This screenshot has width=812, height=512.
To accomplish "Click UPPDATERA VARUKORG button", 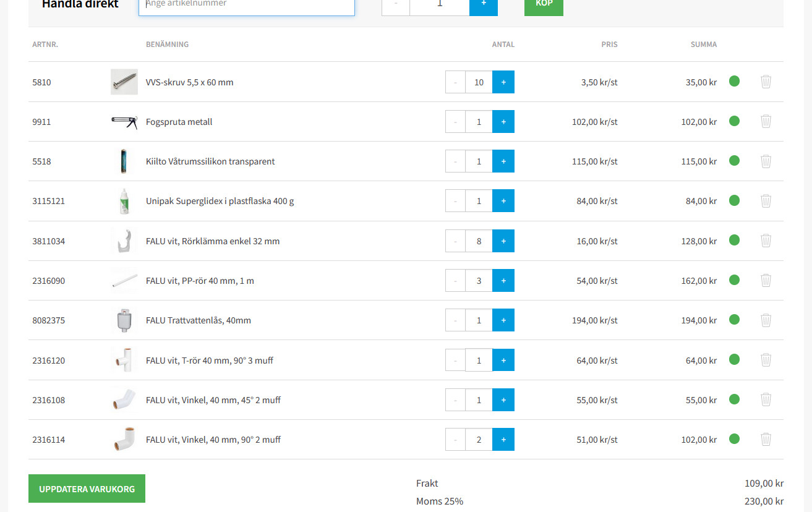I will click(87, 489).
